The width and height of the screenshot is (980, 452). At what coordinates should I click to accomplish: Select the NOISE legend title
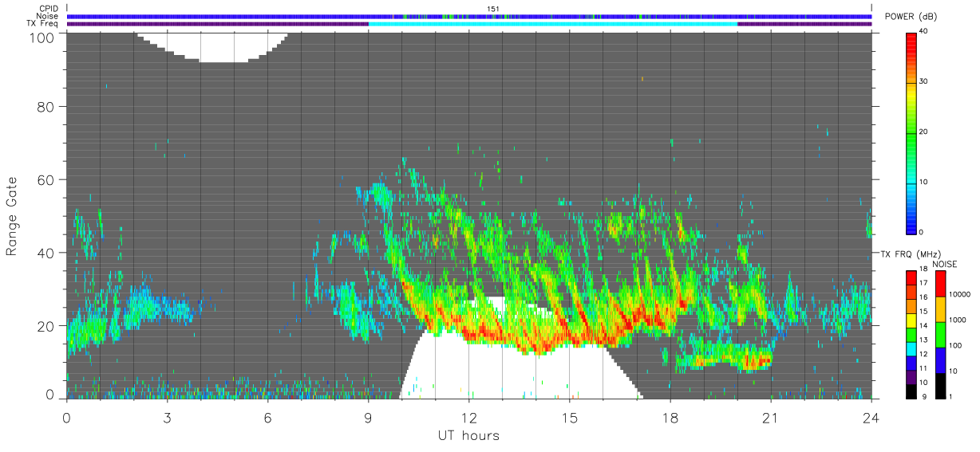[945, 264]
